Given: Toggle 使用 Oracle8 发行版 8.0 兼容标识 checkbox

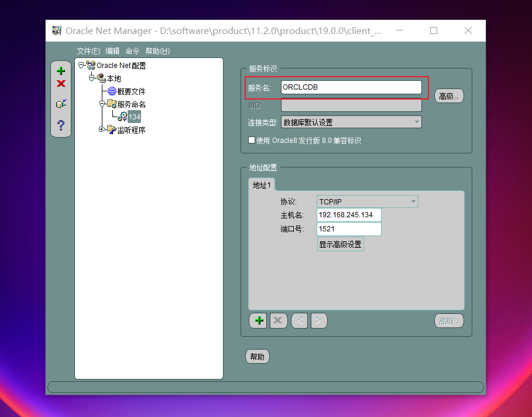Looking at the screenshot, I should (252, 140).
